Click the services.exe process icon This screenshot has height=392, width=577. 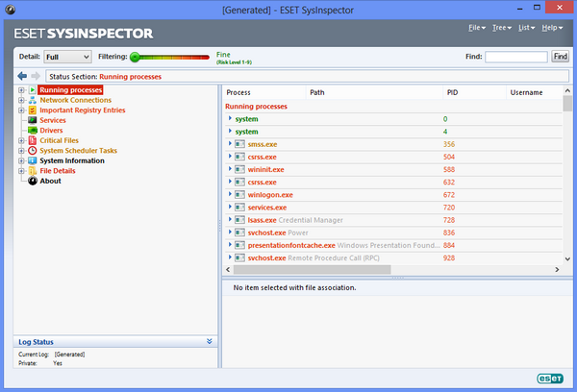[x=239, y=208]
